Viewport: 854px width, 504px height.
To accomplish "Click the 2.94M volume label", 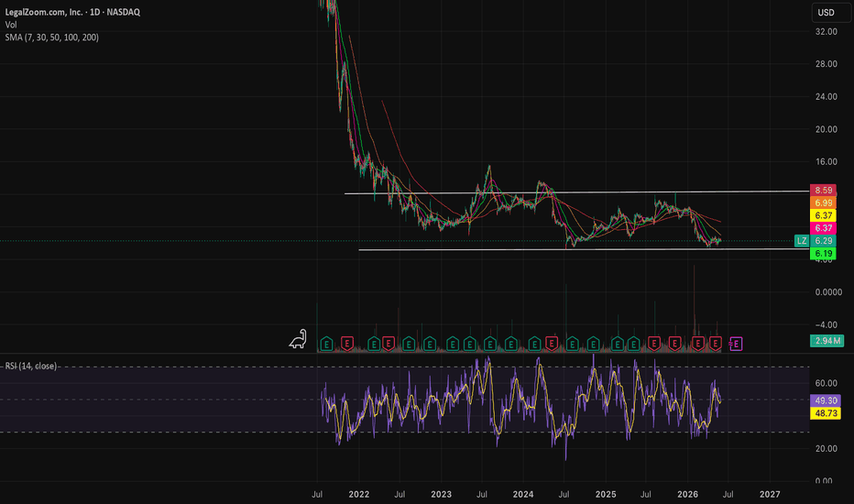I will click(x=827, y=341).
